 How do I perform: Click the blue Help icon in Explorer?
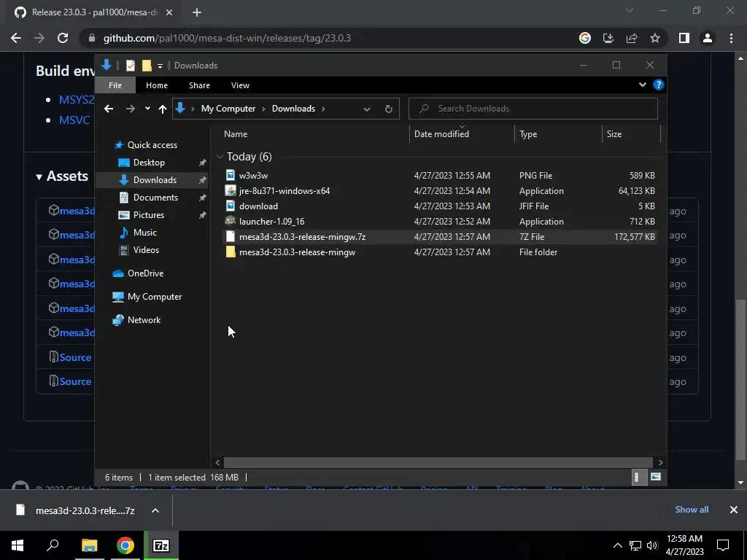(659, 85)
